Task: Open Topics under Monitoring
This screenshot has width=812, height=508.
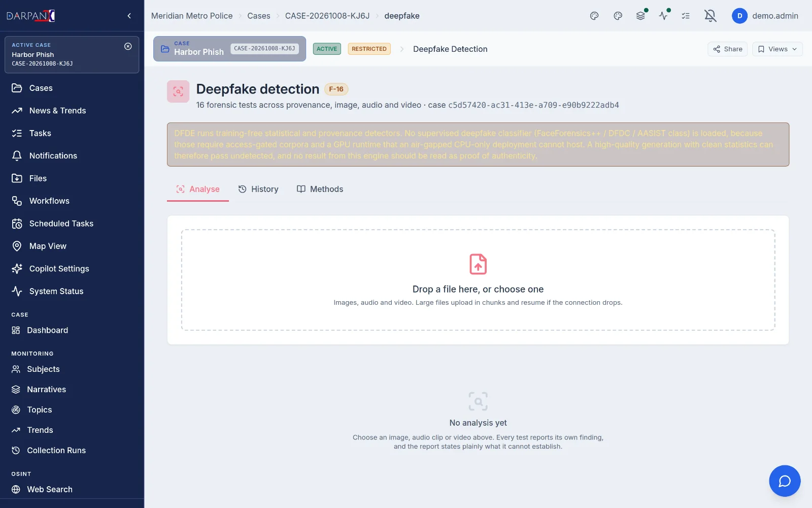Action: [72, 410]
